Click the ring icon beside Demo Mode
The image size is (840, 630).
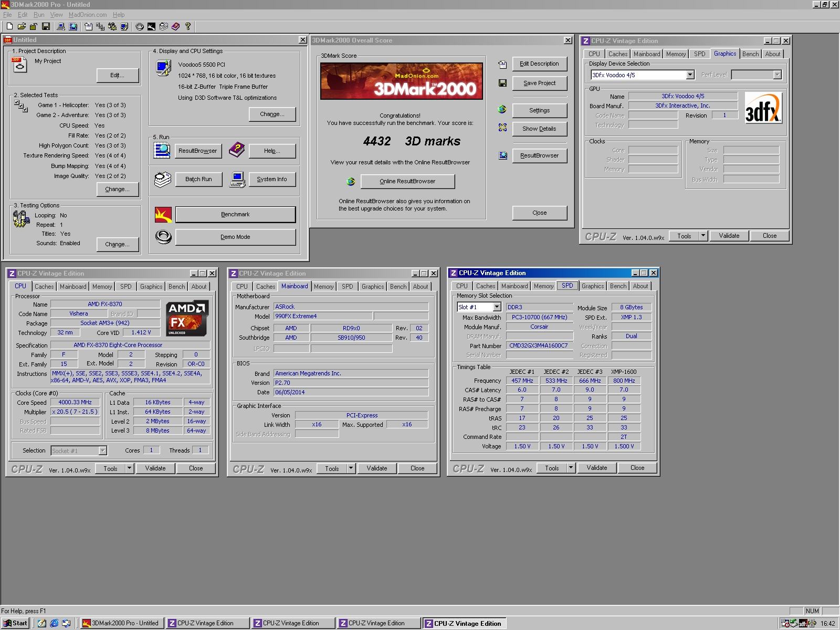pyautogui.click(x=163, y=237)
